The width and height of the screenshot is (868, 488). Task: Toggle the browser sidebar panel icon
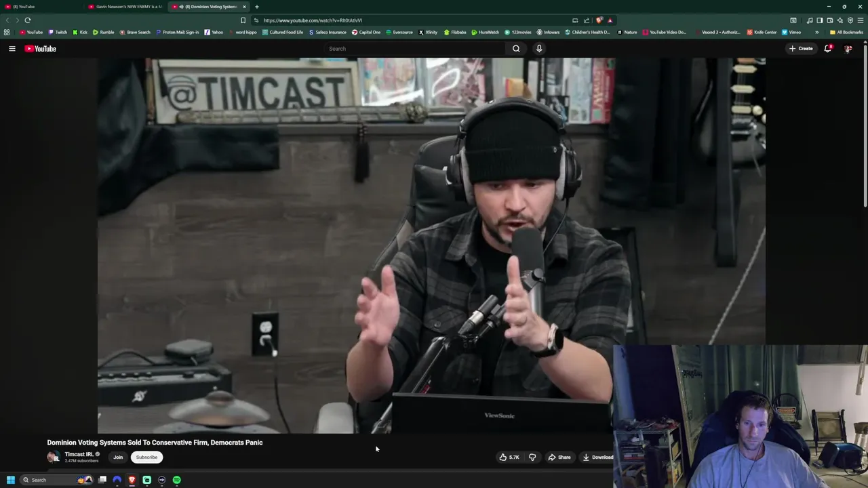[x=819, y=20]
